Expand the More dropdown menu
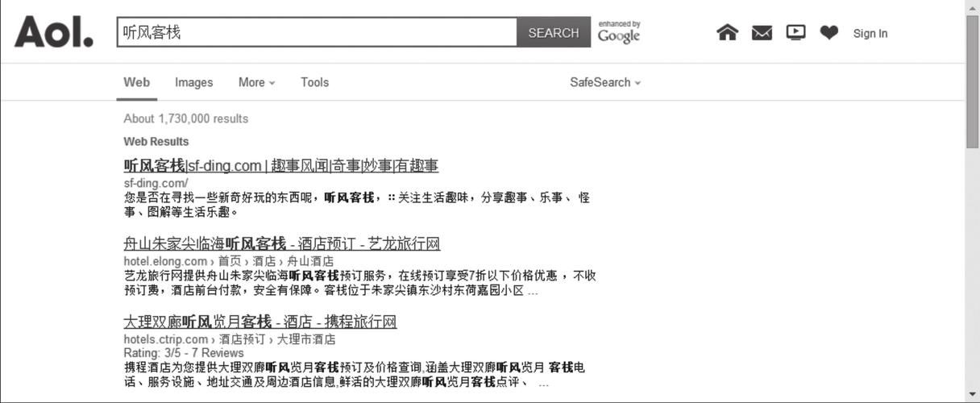Screen dimensions: 980x403 [256, 82]
